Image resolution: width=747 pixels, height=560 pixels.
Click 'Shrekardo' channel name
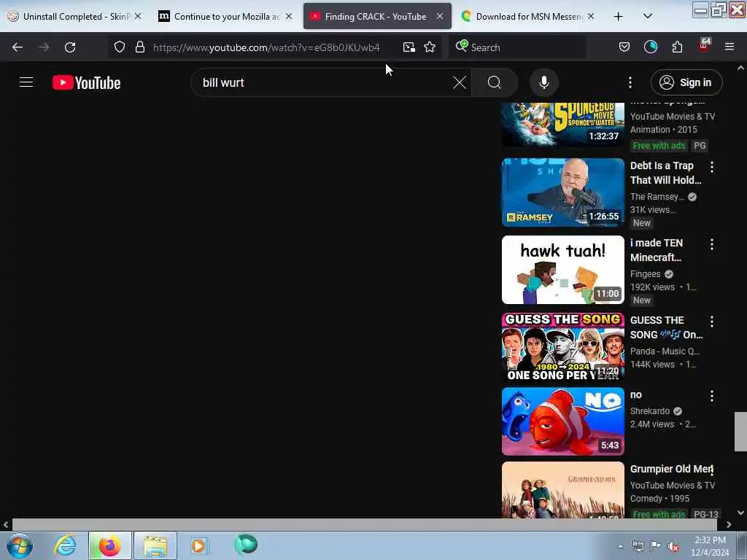650,411
